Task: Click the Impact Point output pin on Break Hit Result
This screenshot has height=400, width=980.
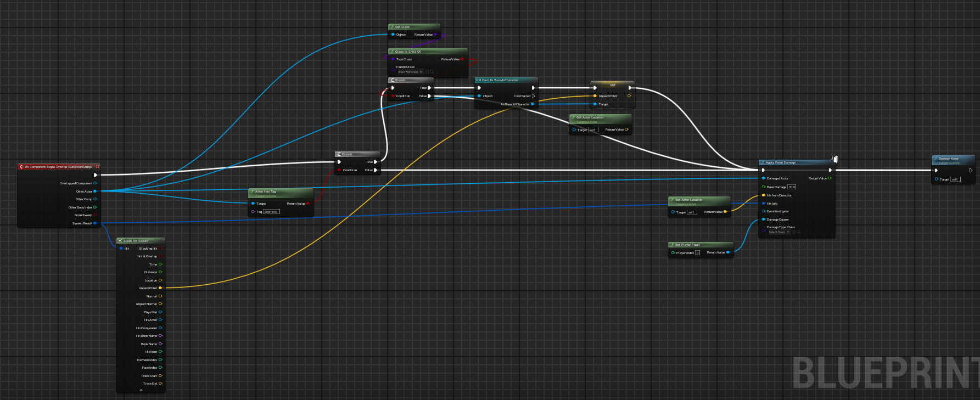Action: pyautogui.click(x=160, y=288)
